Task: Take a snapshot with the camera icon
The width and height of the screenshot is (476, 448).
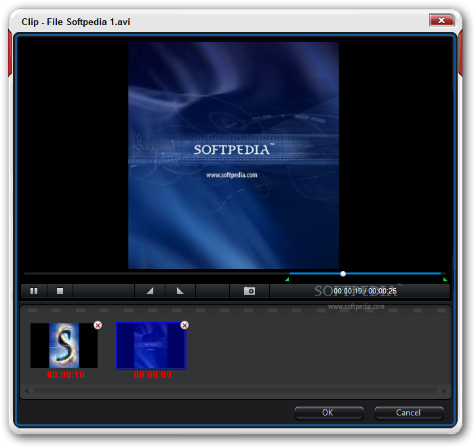Action: tap(250, 291)
